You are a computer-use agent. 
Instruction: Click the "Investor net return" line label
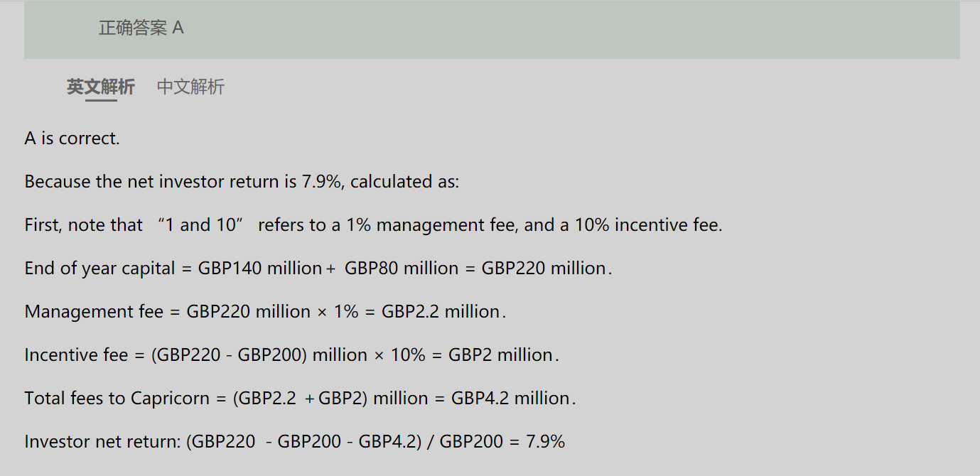click(102, 441)
